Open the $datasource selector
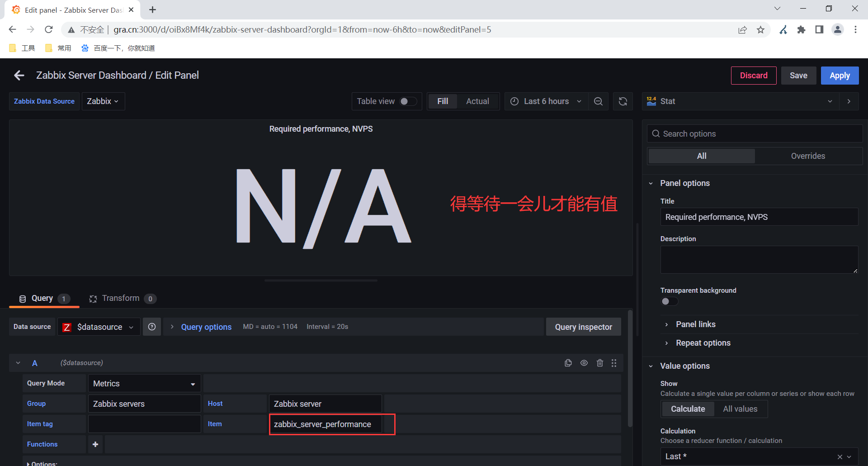This screenshot has width=868, height=466. click(x=99, y=327)
